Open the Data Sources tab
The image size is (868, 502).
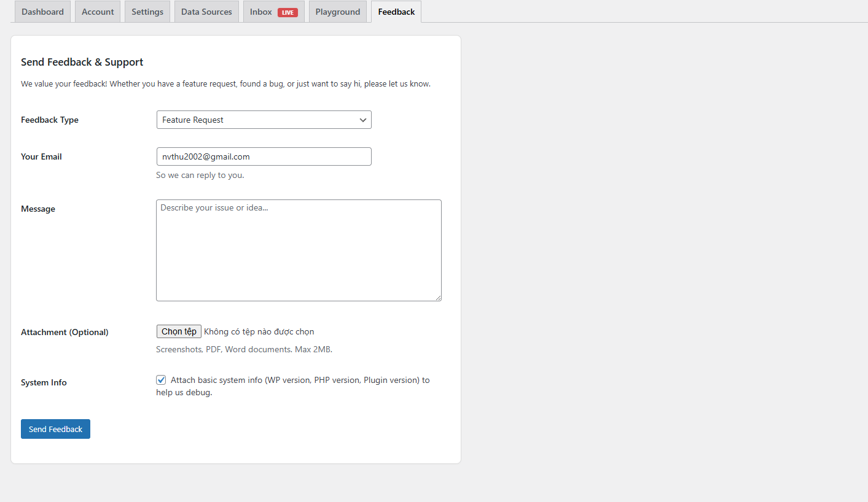[x=206, y=11]
